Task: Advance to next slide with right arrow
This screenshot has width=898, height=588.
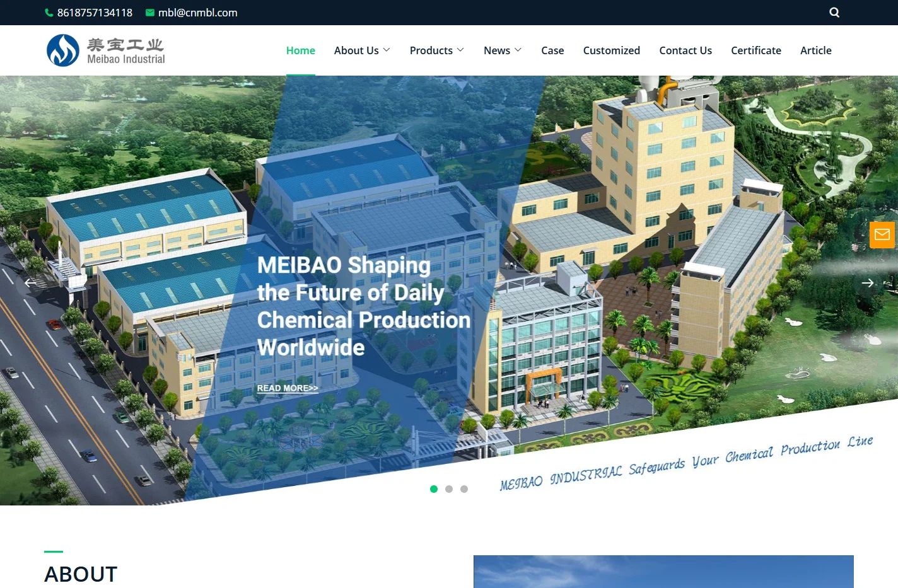Action: pos(868,283)
